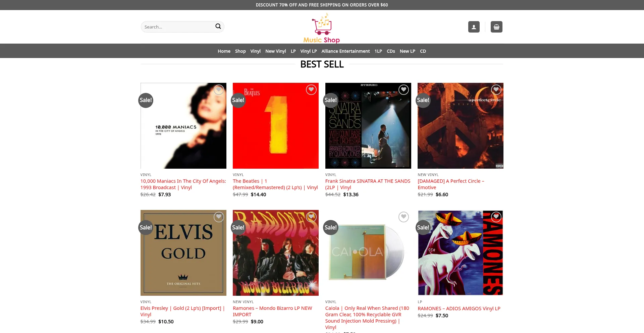Add A Perfect Circle Emotive to wishlist

[x=496, y=90]
